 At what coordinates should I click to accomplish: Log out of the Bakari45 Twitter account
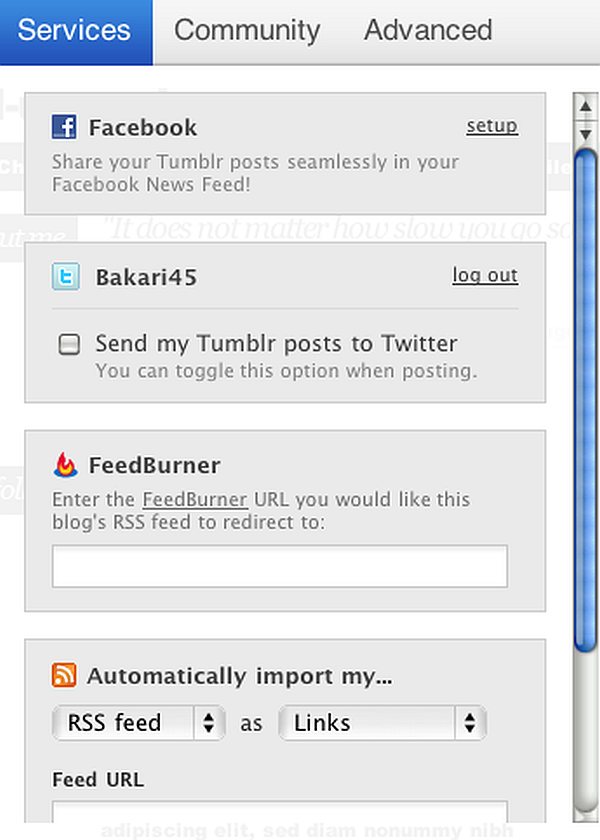485,276
